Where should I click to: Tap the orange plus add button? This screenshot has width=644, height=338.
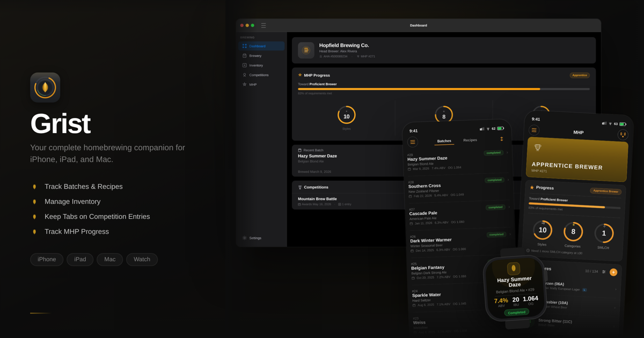tap(613, 272)
